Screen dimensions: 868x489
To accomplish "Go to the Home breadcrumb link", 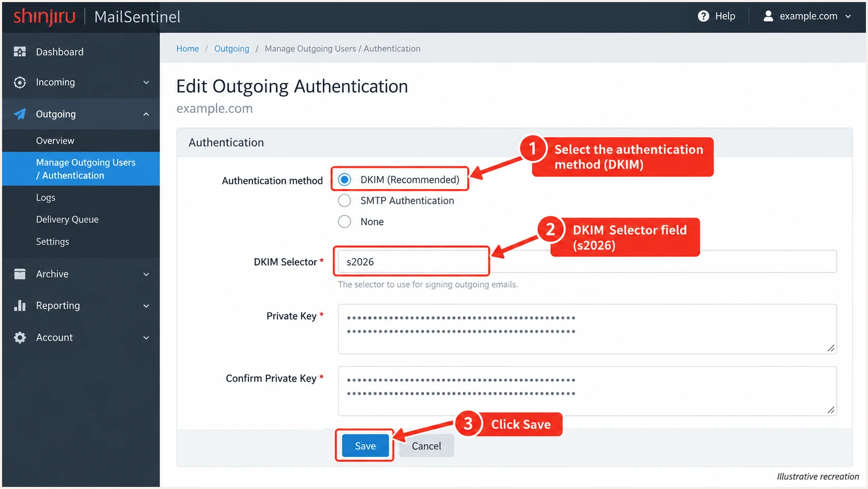I will (187, 48).
